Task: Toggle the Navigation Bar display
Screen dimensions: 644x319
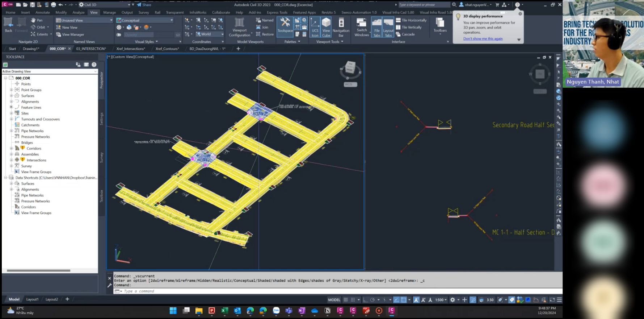Action: (x=341, y=27)
